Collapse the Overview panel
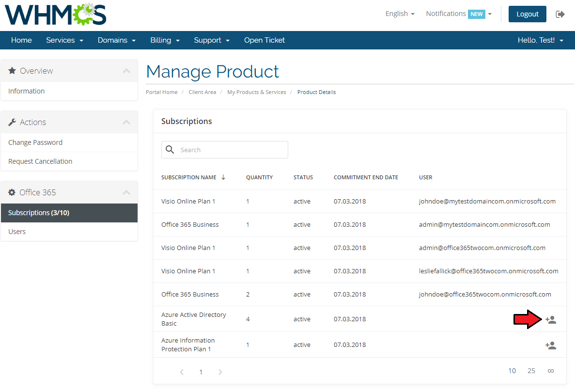Screen dimensions: 575x392 126,71
